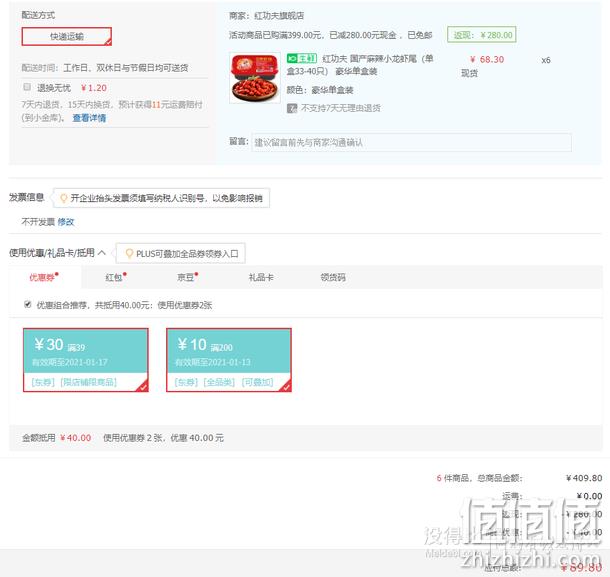
Task: Switch to the 优惠券 tab
Action: click(x=44, y=277)
